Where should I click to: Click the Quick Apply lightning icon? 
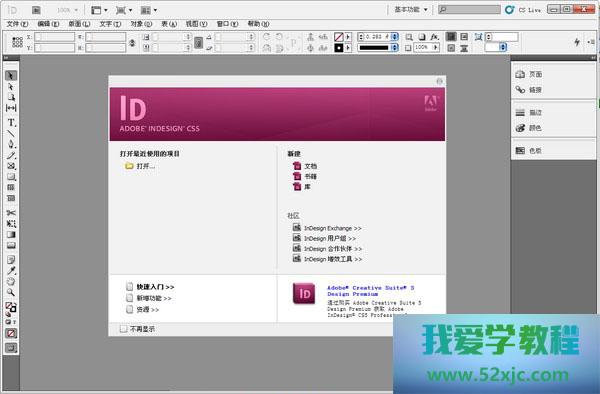pos(577,42)
